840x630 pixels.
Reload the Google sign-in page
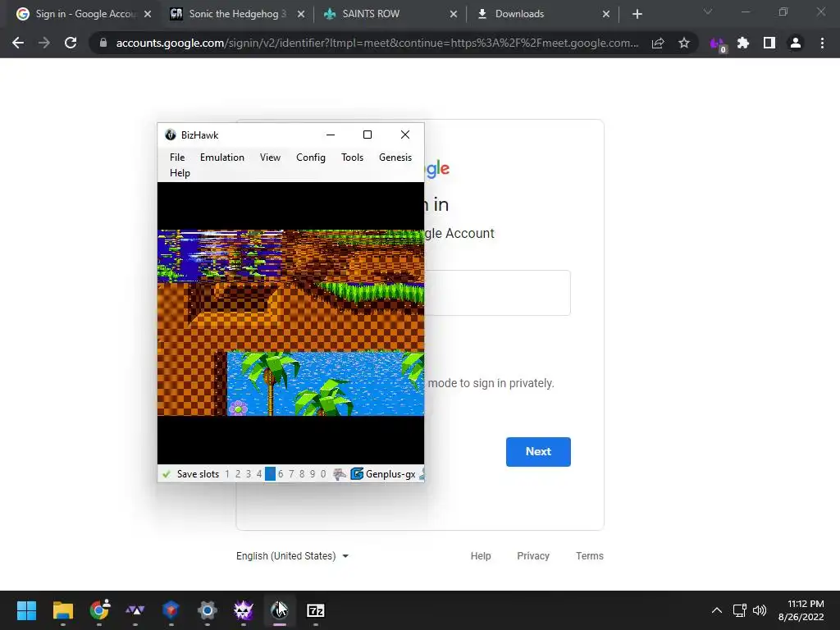pos(71,43)
